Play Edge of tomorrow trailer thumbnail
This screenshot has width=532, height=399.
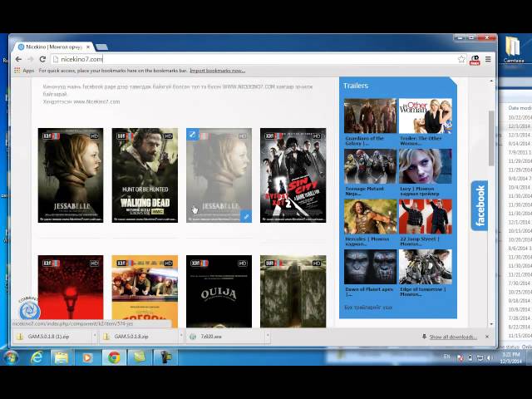point(425,267)
